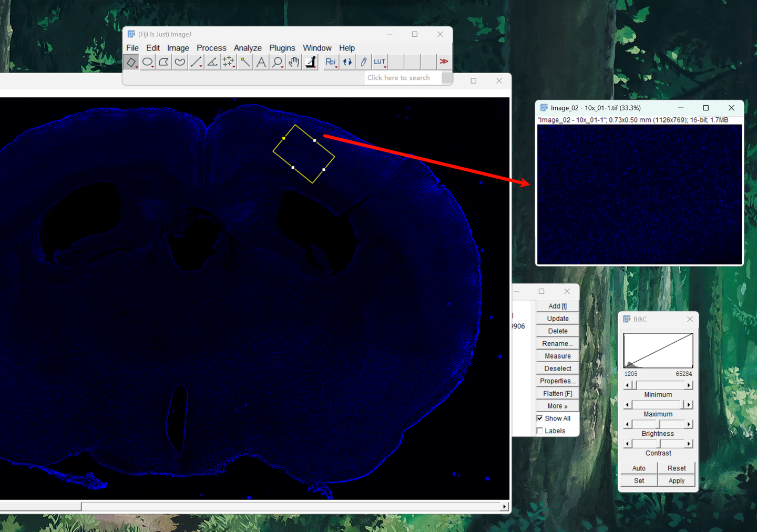757x532 pixels.
Task: Uncheck the Show All checkbox
Action: pos(540,418)
